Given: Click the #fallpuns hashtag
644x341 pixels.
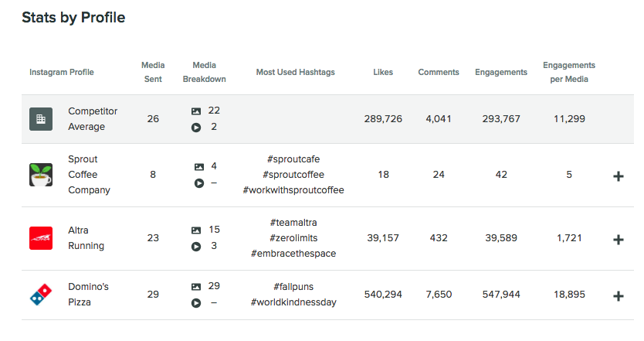Looking at the screenshot, I should [293, 287].
